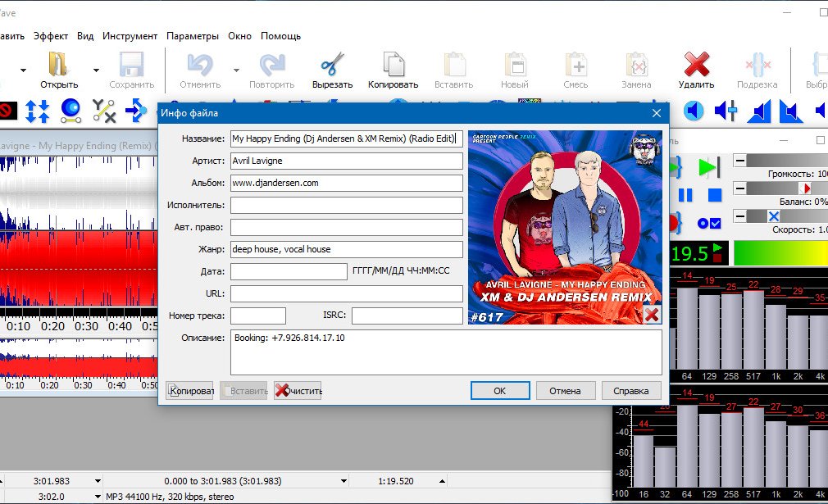Open the Окно menu
The image size is (828, 504).
pyautogui.click(x=239, y=36)
